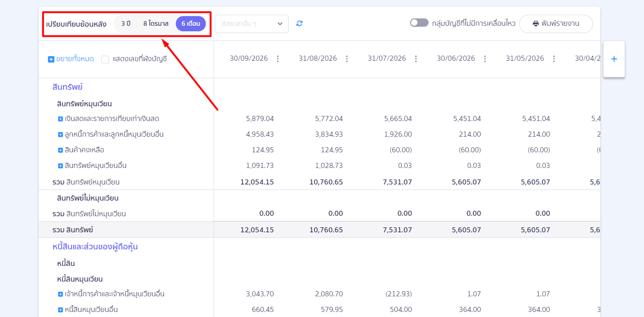Expand the สินทรัพย์หมุนเวียนอื่น row
Image resolution: width=644 pixels, height=317 pixels.
tap(60, 166)
